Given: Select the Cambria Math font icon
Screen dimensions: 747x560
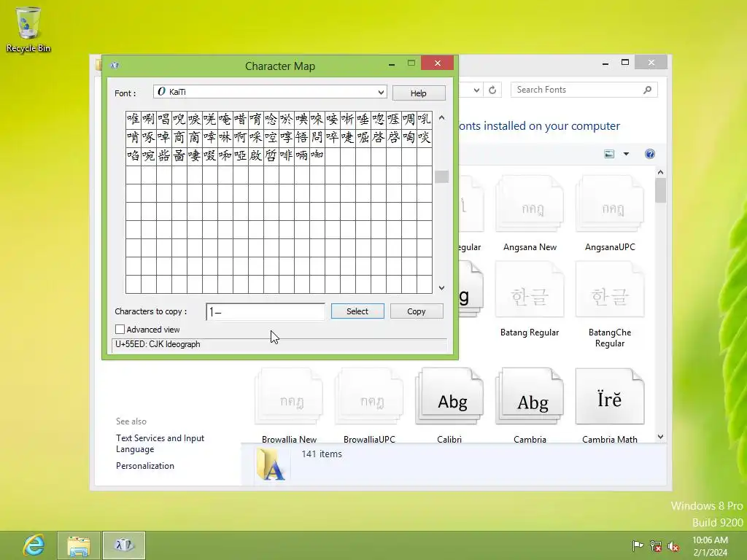Looking at the screenshot, I should 610,397.
